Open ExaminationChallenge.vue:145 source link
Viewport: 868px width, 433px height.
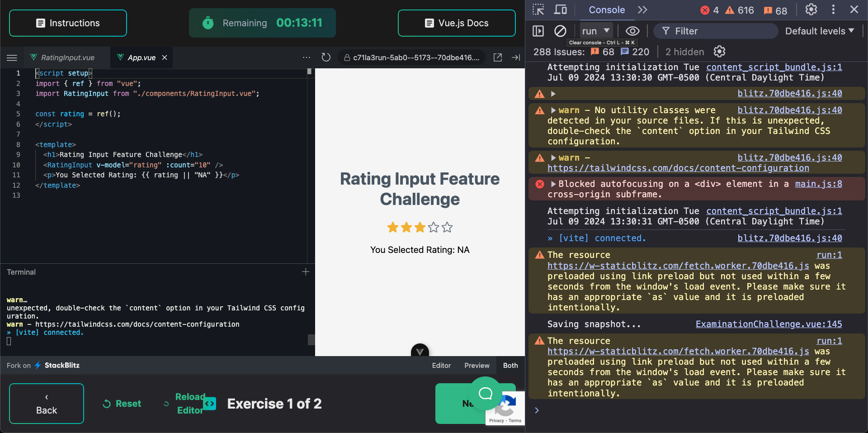[x=769, y=324]
